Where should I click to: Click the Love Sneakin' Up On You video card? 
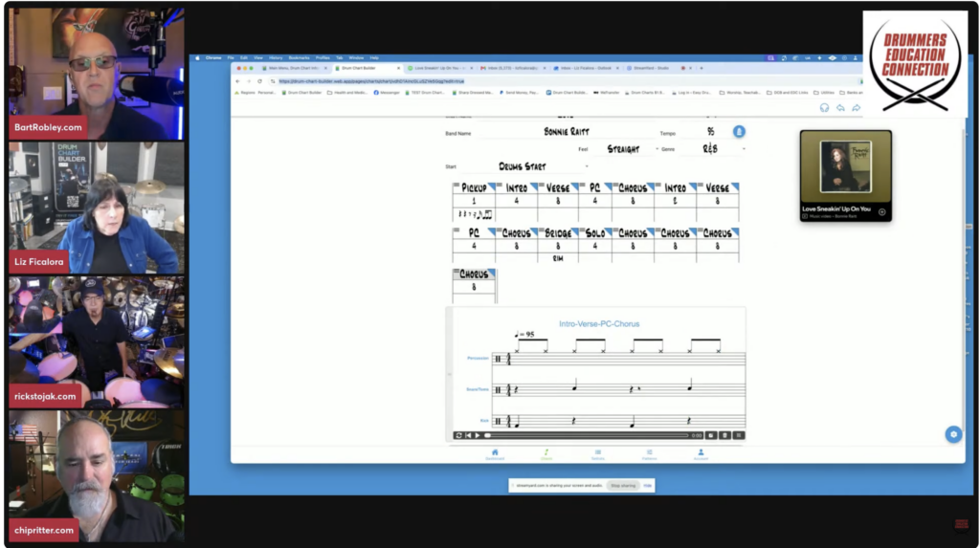click(x=846, y=176)
